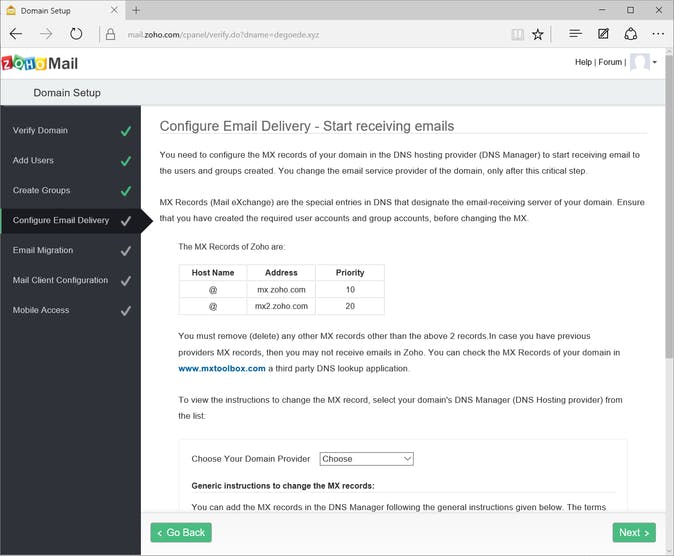
Task: Click the browser back arrow
Action: [16, 33]
